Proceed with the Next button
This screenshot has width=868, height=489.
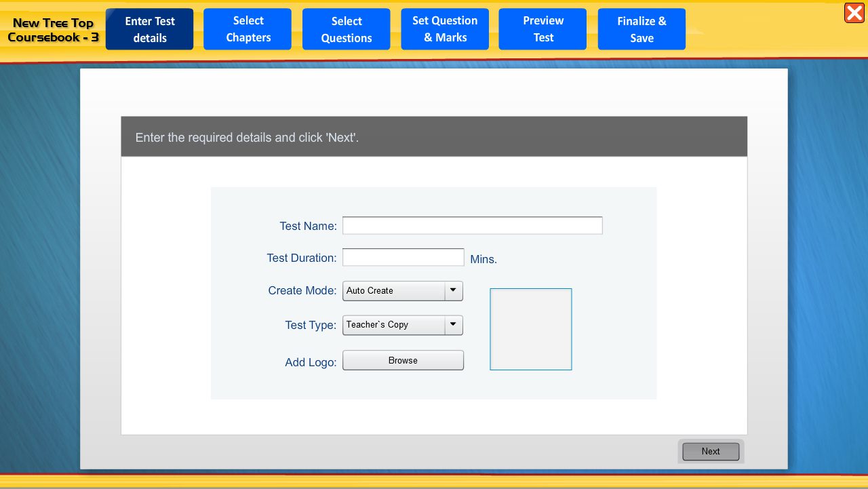pyautogui.click(x=711, y=452)
